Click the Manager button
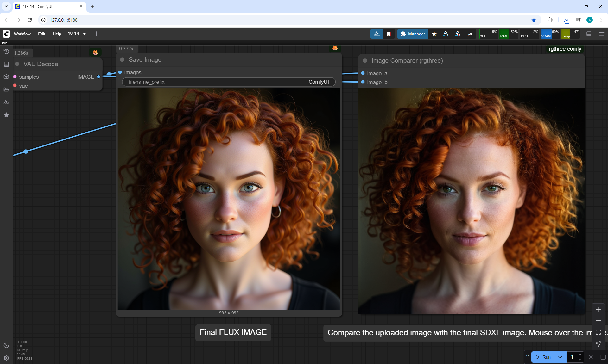The width and height of the screenshot is (608, 364). [413, 34]
